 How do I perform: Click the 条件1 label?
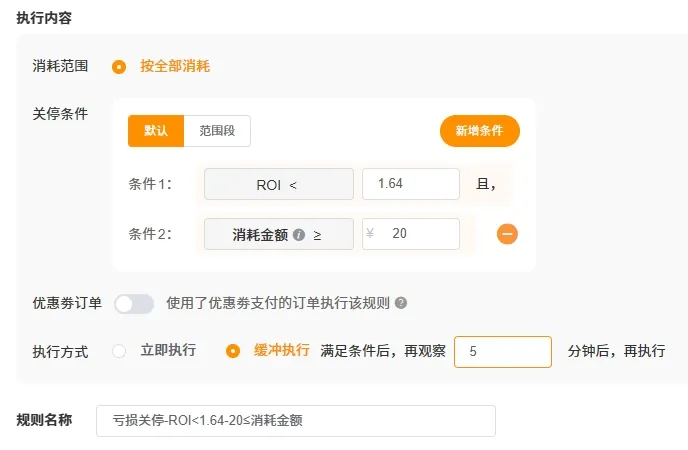tap(151, 184)
